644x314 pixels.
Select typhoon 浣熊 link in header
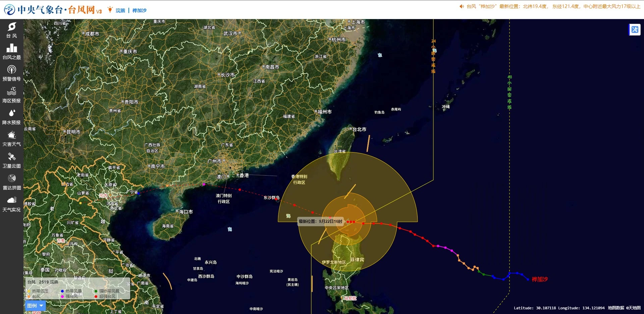120,10
